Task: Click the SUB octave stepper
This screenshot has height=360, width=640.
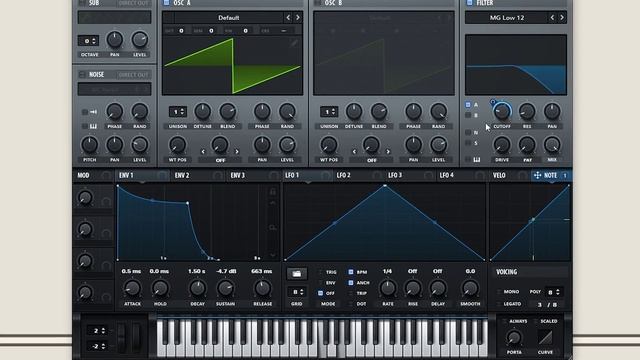Action: 88,41
